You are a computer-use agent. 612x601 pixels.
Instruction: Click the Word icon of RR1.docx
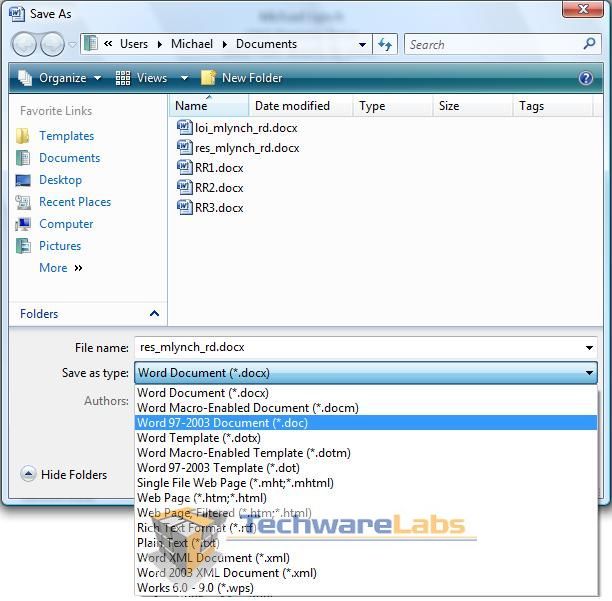[184, 167]
